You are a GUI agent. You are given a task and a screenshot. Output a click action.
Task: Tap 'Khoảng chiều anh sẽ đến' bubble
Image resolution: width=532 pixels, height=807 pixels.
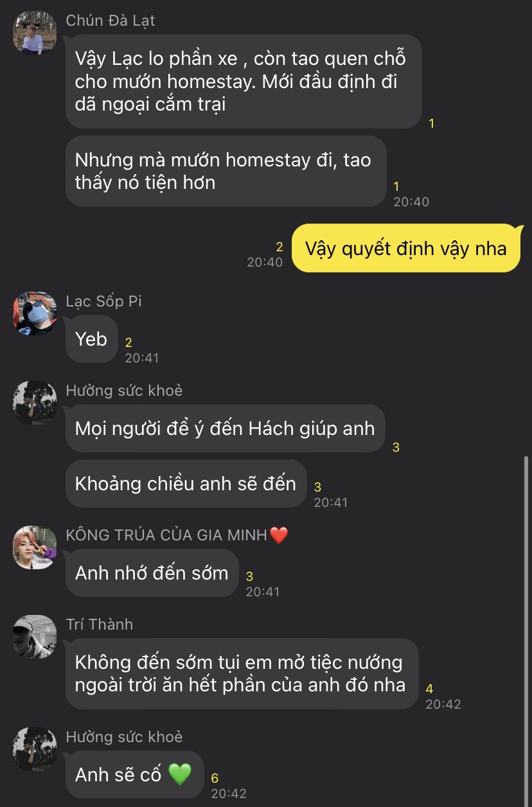[x=186, y=484]
